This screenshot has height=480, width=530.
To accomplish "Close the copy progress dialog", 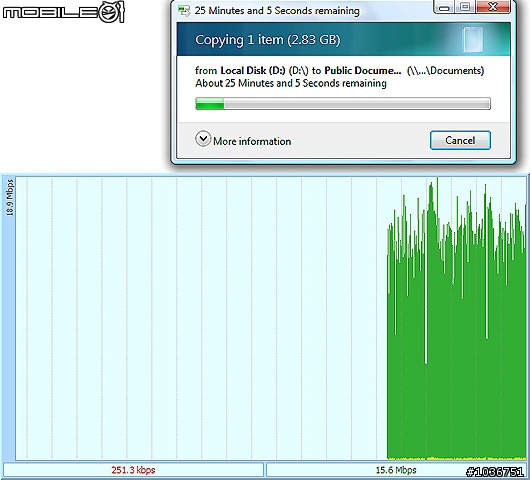I will click(493, 7).
